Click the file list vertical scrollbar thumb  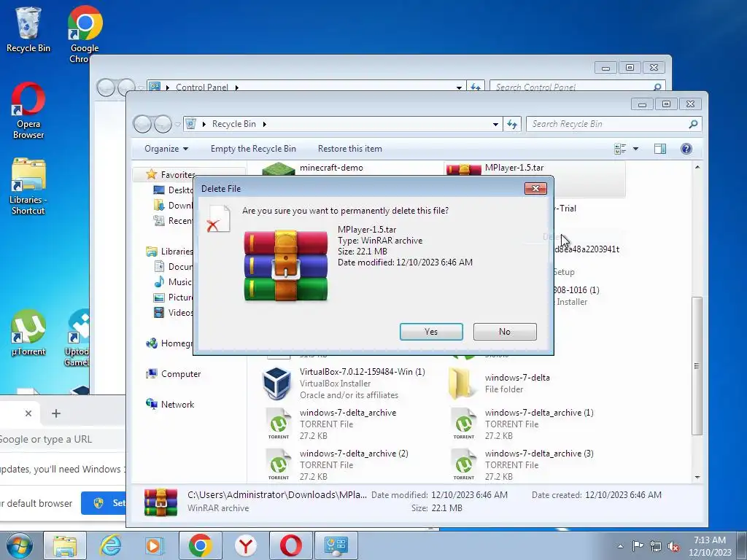click(x=697, y=366)
